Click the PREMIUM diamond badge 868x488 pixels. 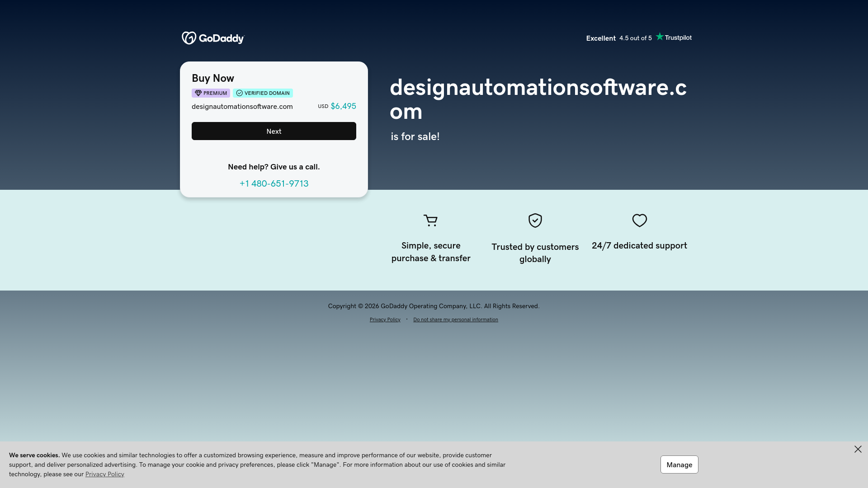(211, 93)
